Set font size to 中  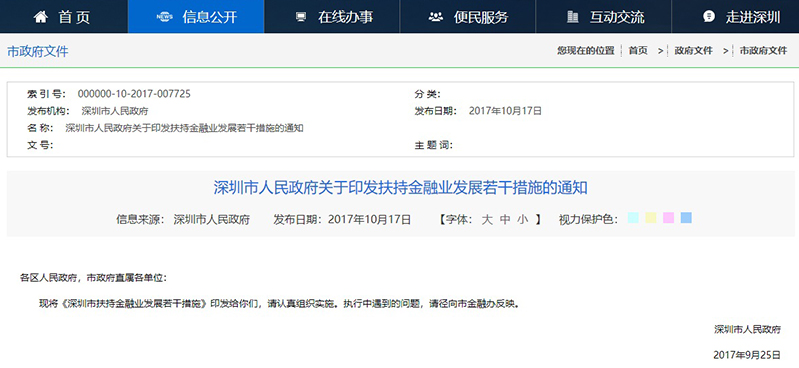505,220
